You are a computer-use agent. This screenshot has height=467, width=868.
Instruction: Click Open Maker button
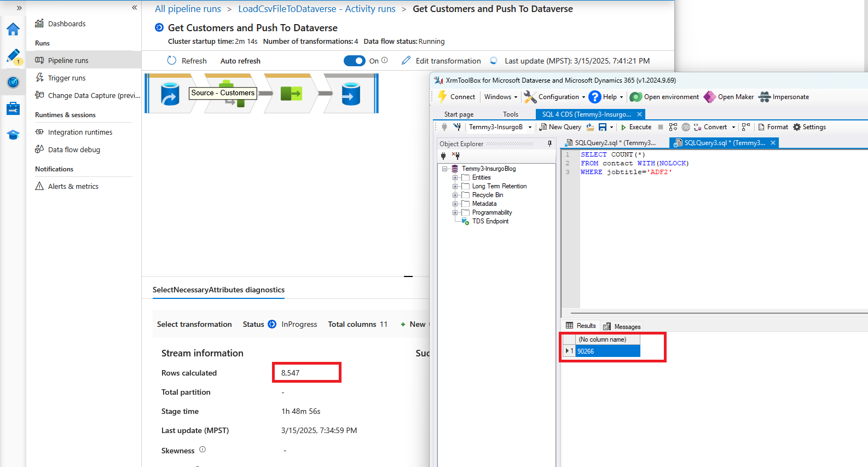click(x=729, y=97)
